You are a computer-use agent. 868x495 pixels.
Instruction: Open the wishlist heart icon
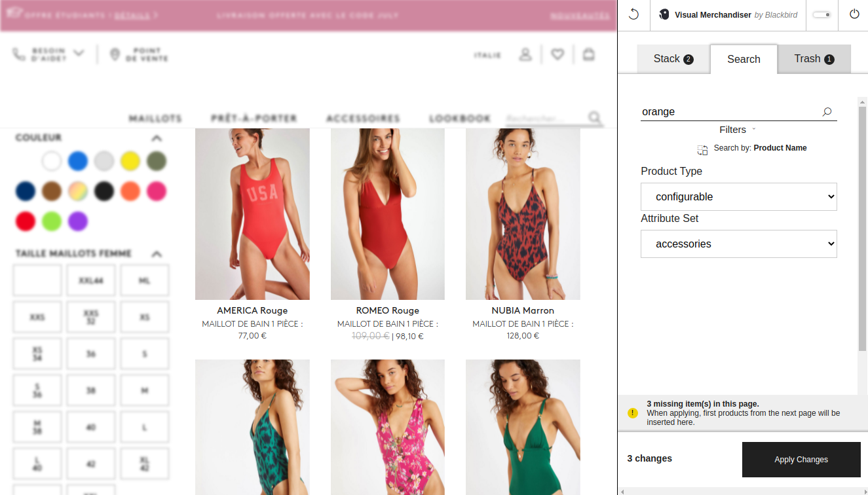click(557, 54)
